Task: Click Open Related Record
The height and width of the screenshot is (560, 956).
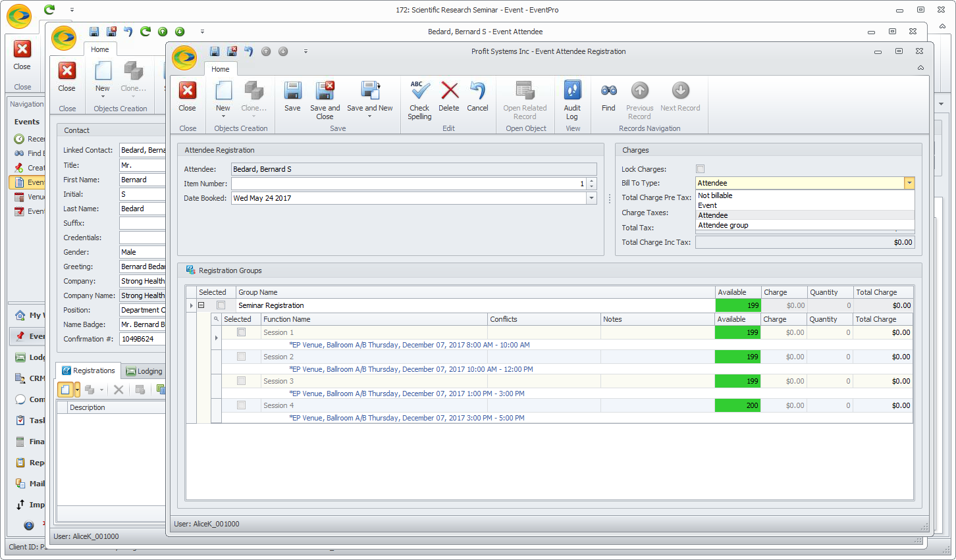Action: tap(525, 101)
